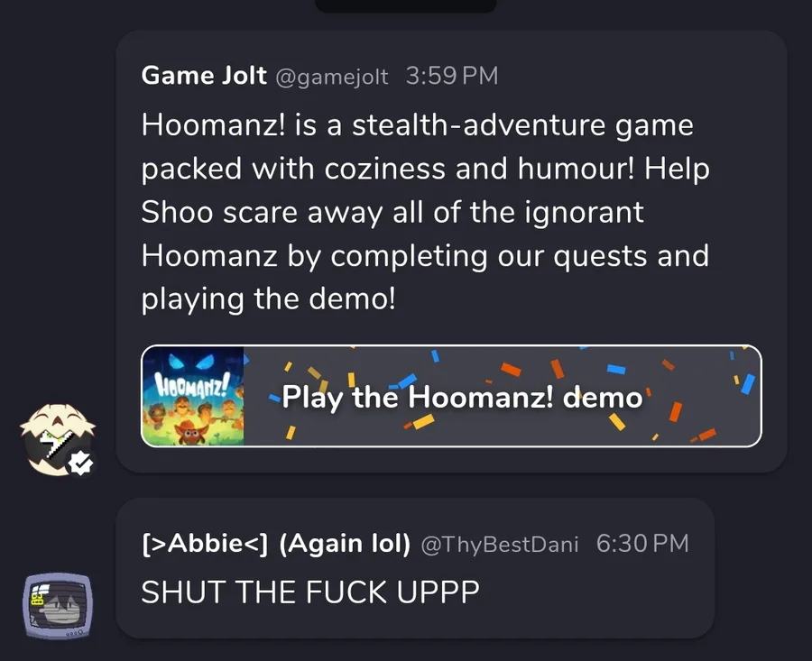Select the Hoomanz! stealth-adventure description text

pyautogui.click(x=425, y=212)
